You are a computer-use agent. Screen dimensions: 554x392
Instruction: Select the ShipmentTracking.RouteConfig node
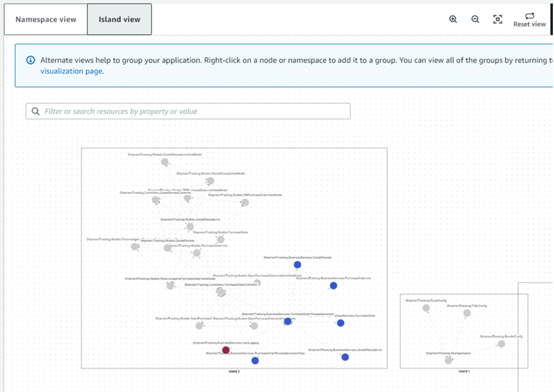pos(426,308)
